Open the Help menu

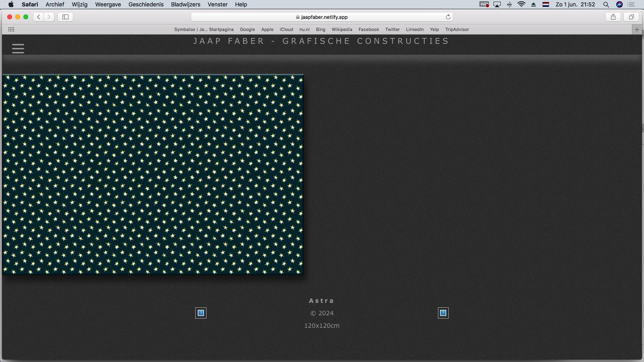point(241,4)
